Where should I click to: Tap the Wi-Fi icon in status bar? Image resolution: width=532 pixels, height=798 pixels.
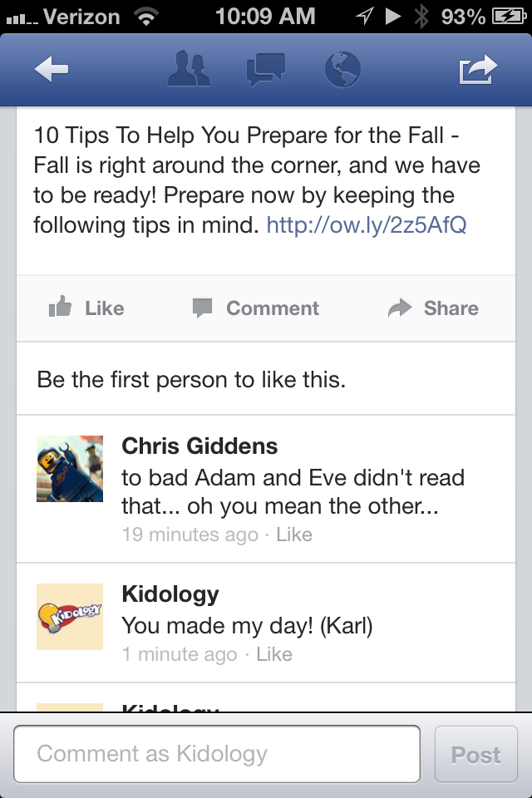point(147,16)
